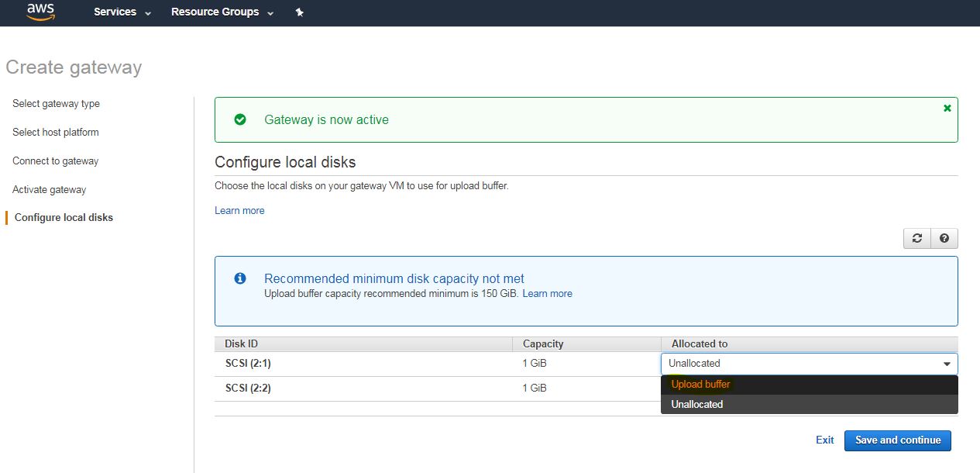The width and height of the screenshot is (980, 473).
Task: Open the Activate gateway step
Action: (49, 190)
